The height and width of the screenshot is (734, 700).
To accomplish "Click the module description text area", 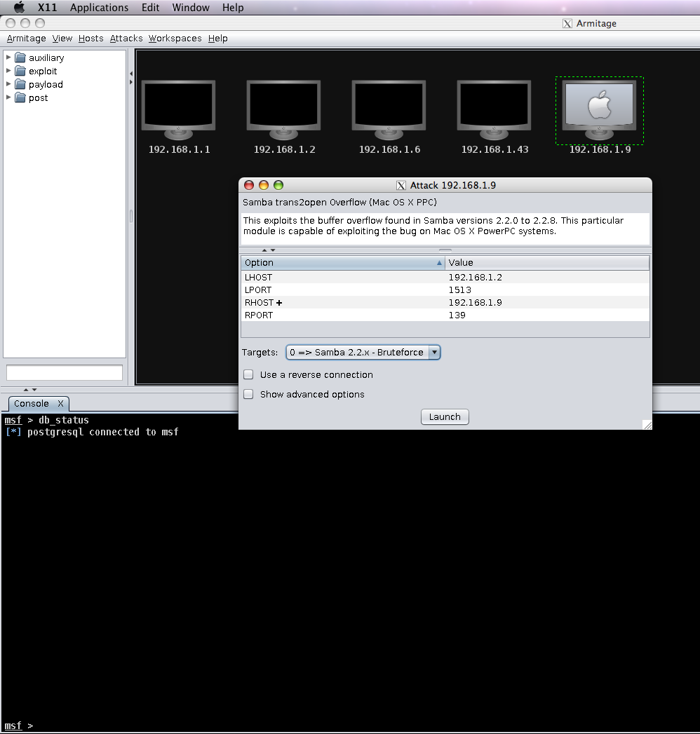I will coord(445,229).
